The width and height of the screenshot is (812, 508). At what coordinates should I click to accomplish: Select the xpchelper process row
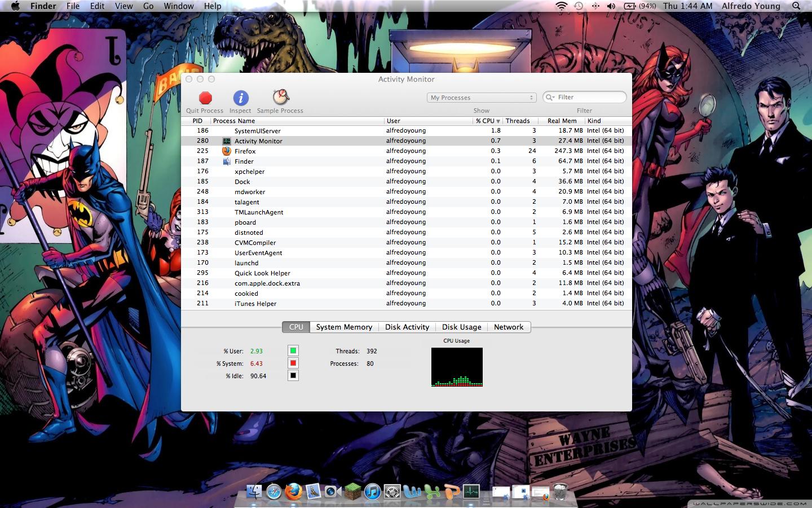[x=407, y=171]
